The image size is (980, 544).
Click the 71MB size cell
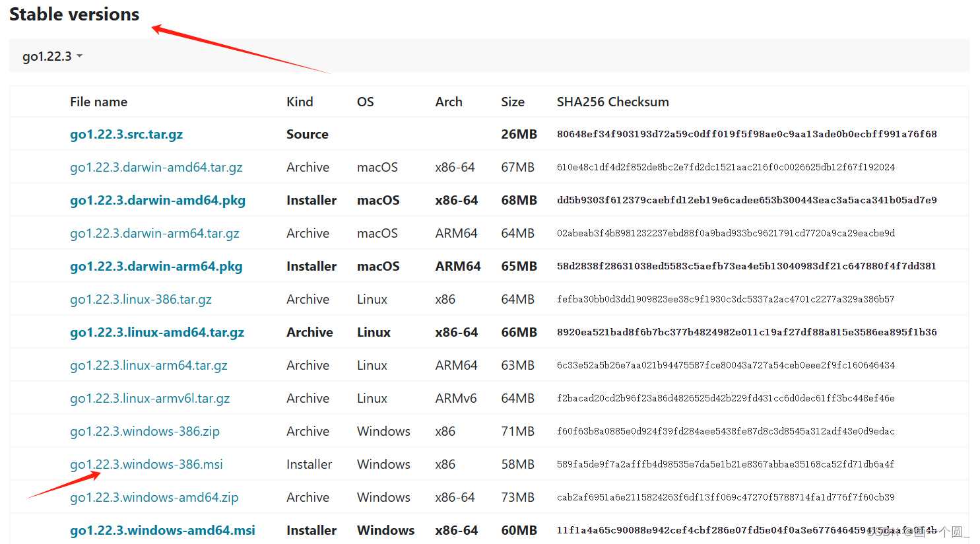pos(517,431)
